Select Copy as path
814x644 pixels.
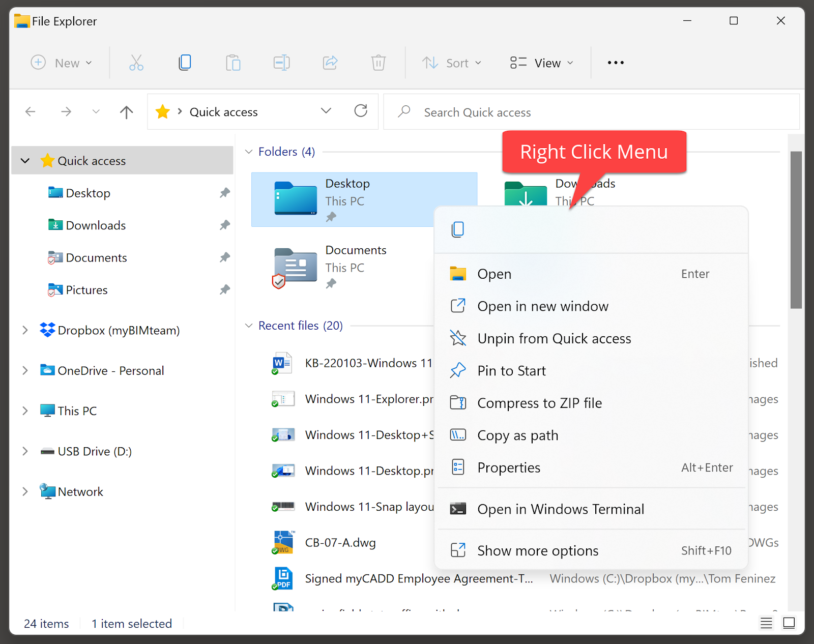click(x=591, y=435)
